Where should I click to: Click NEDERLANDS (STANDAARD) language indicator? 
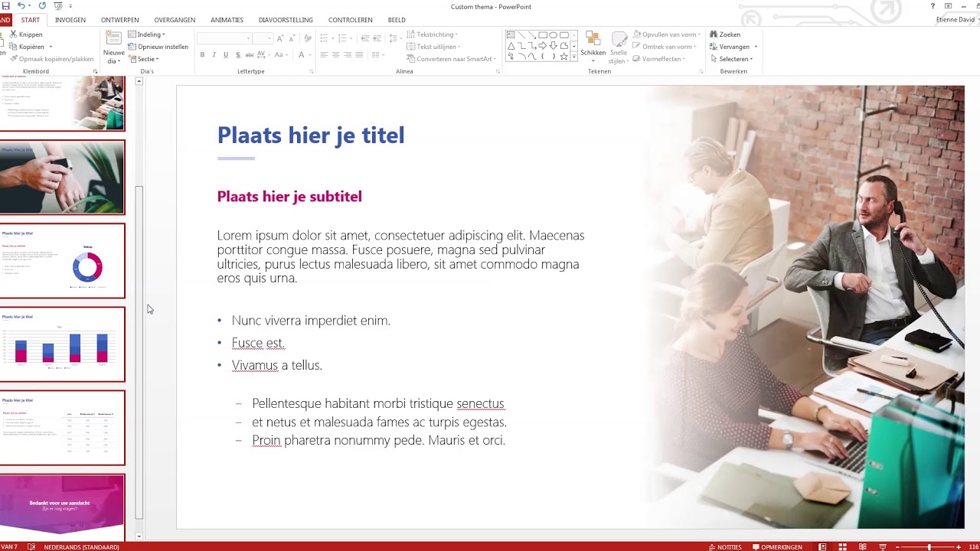pos(81,547)
